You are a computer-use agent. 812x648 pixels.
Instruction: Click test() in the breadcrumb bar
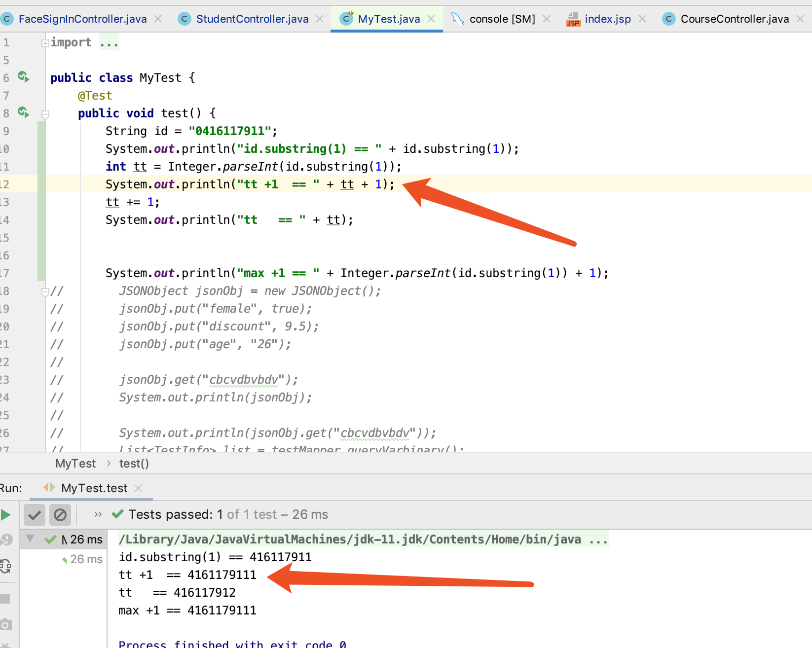pos(134,464)
